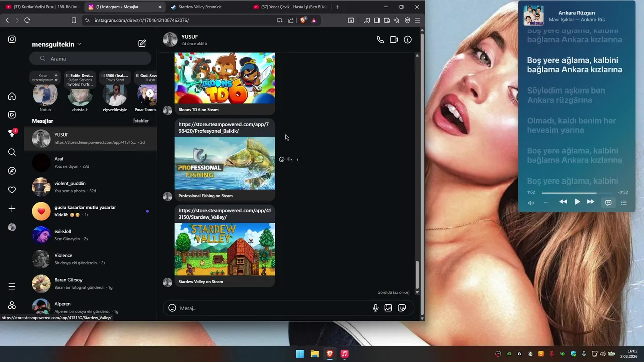Viewport: 644px width, 362px height.
Task: Attach a photo using the image icon
Action: point(388,308)
